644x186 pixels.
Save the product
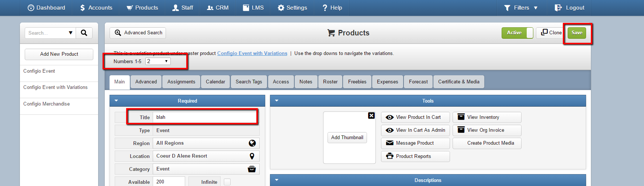577,33
